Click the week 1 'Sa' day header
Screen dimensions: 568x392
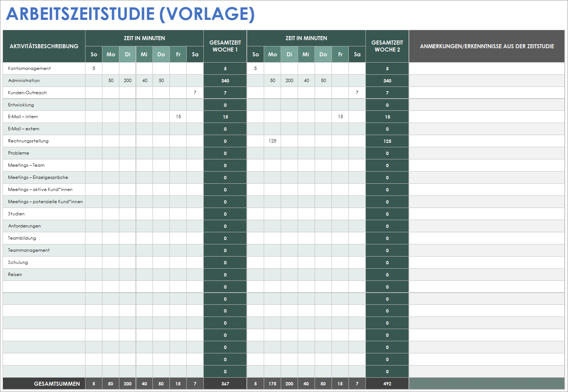pyautogui.click(x=195, y=54)
